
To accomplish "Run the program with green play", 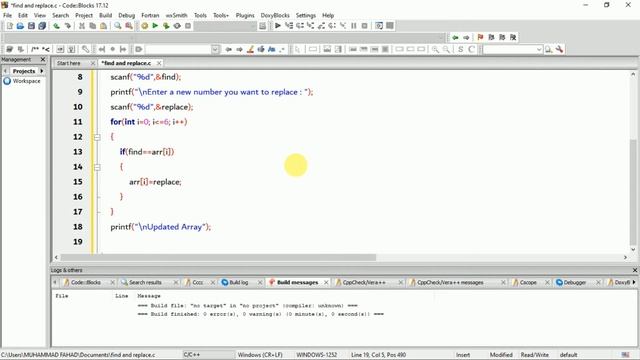I will coord(155,26).
